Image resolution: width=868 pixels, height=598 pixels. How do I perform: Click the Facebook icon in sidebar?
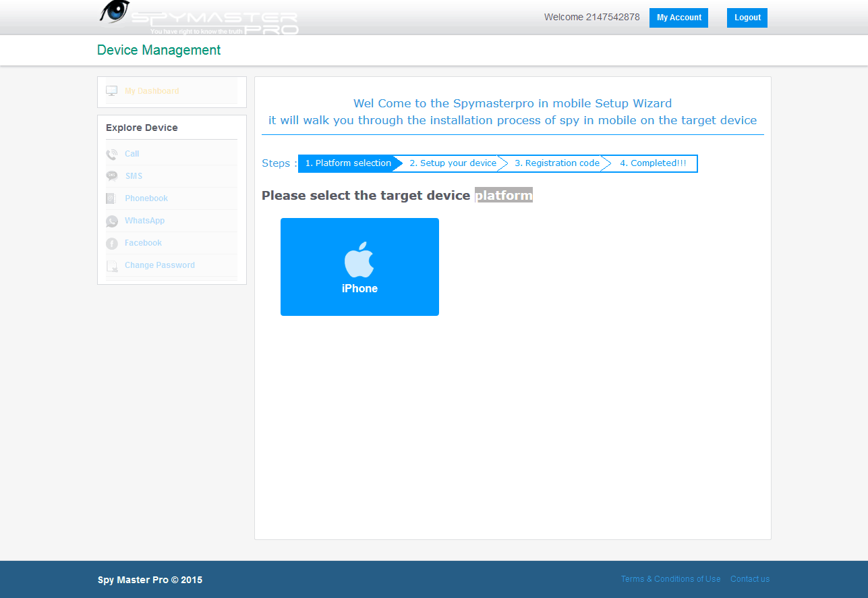[112, 244]
